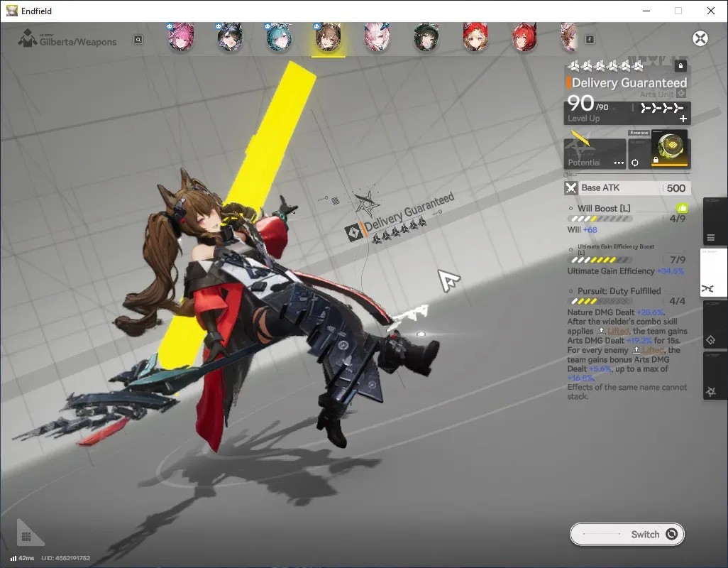
Task: Select the highlighted brown-haired Gilberta portrait
Action: (x=329, y=38)
